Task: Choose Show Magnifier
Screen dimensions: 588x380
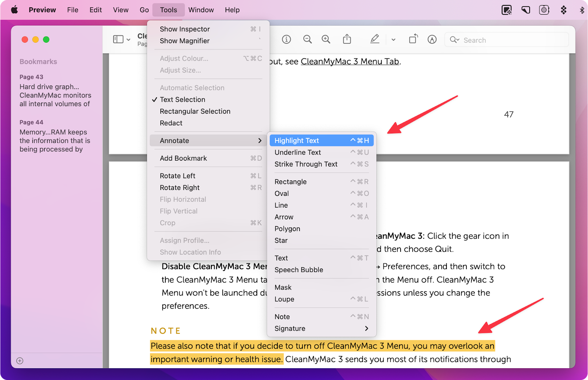Action: [x=208, y=41]
